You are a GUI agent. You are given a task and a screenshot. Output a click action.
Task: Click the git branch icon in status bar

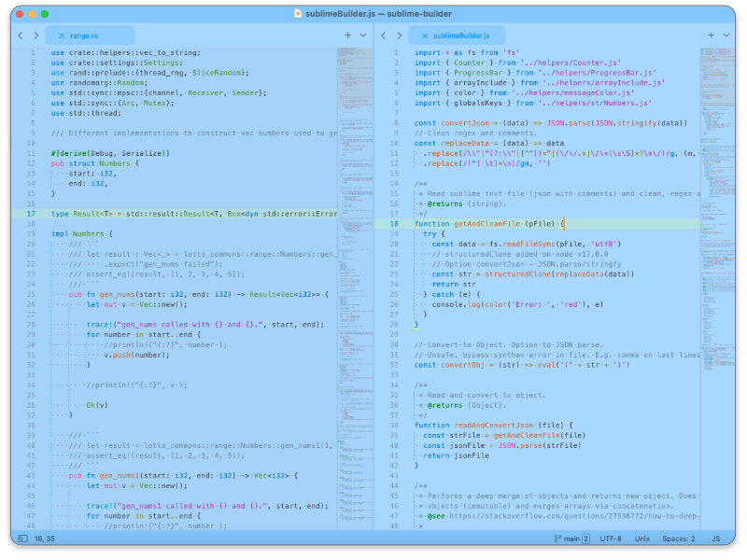click(x=557, y=539)
